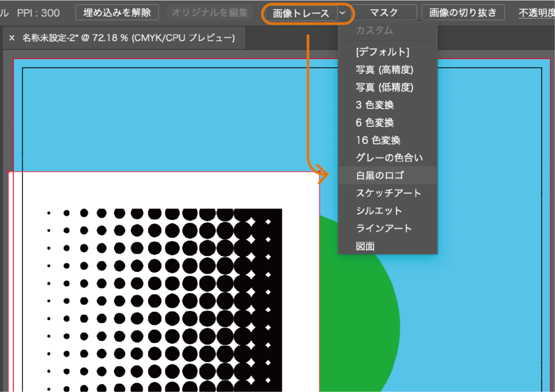Click the 画像の切り抜き button

pyautogui.click(x=463, y=13)
